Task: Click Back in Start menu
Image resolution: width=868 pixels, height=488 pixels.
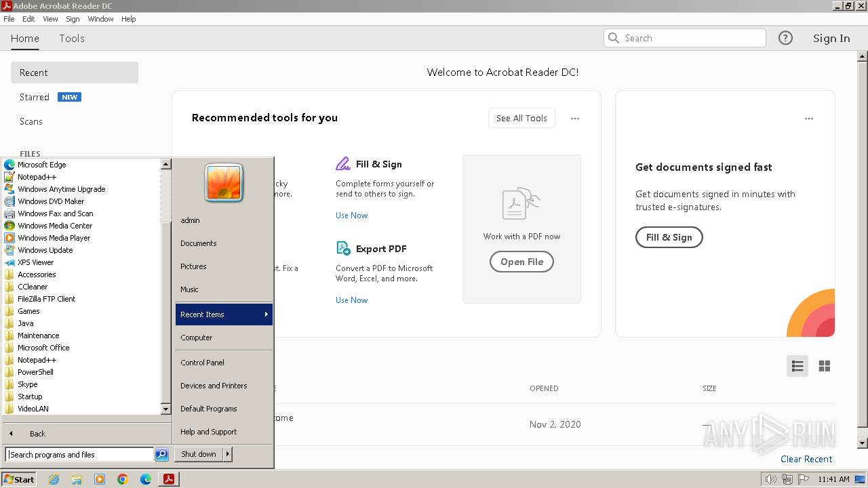Action: 37,434
